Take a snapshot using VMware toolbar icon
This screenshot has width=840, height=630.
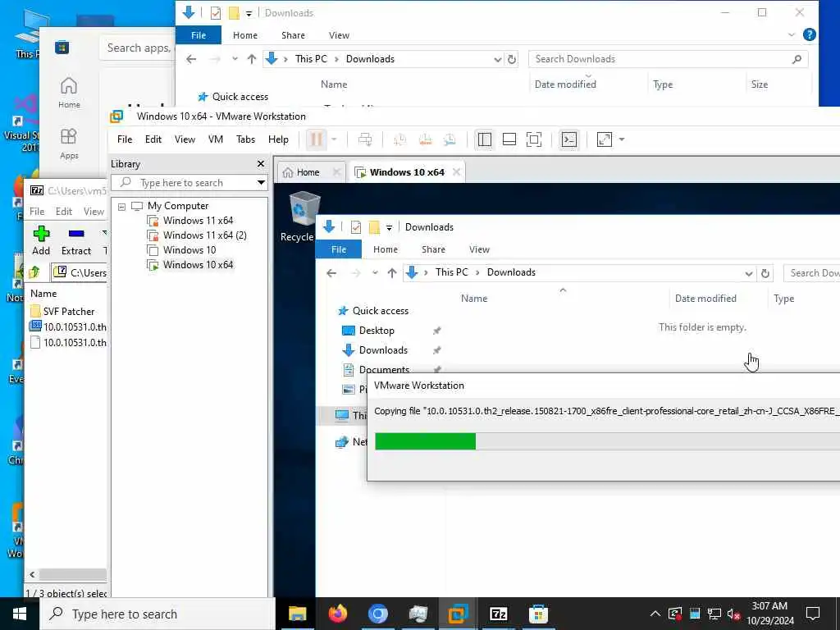(x=399, y=139)
